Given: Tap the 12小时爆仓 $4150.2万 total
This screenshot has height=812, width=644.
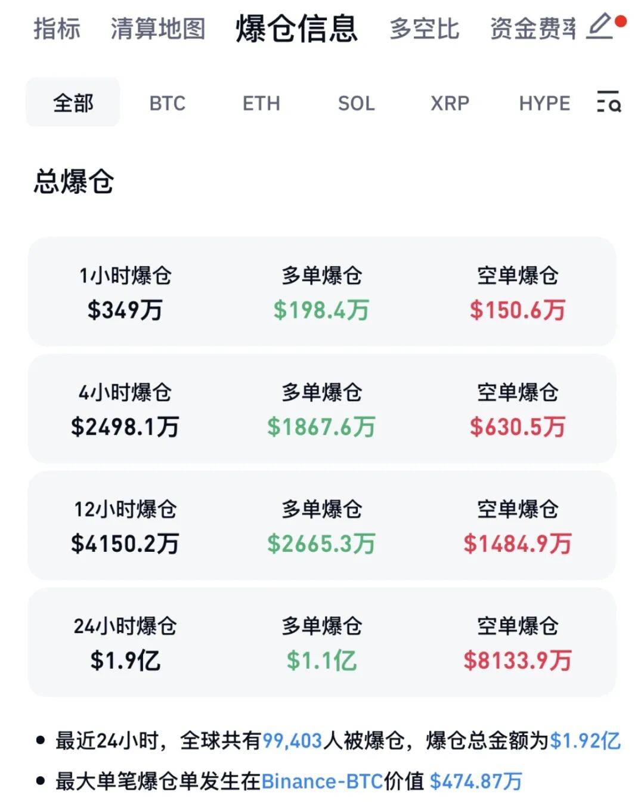Looking at the screenshot, I should [x=125, y=543].
